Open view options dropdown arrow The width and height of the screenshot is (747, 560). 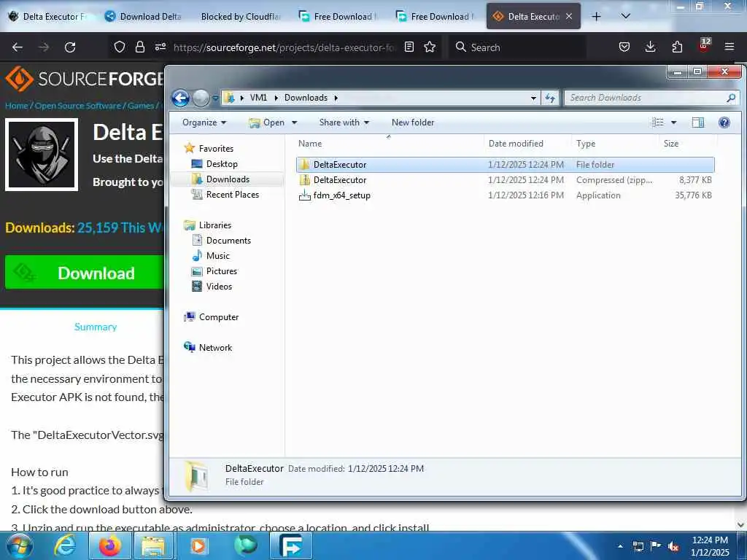pyautogui.click(x=673, y=122)
